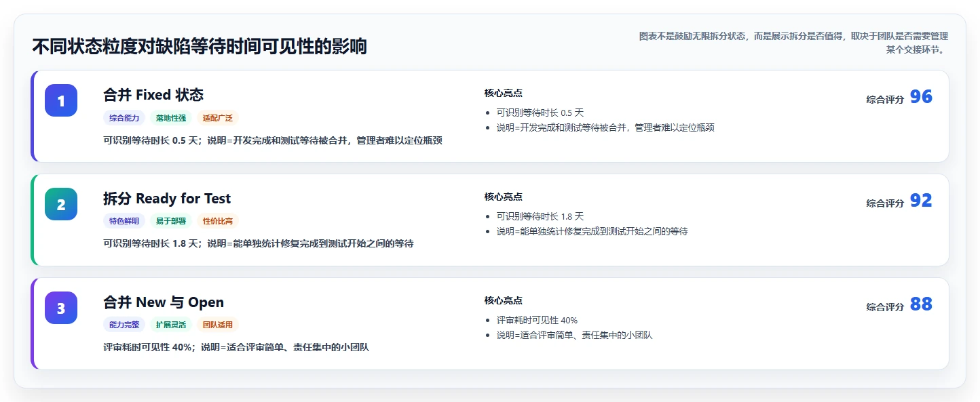This screenshot has width=980, height=402.
Task: Click the chart title 不同状态粒度对缺陷等待时间可见性的影响
Action: pos(200,47)
